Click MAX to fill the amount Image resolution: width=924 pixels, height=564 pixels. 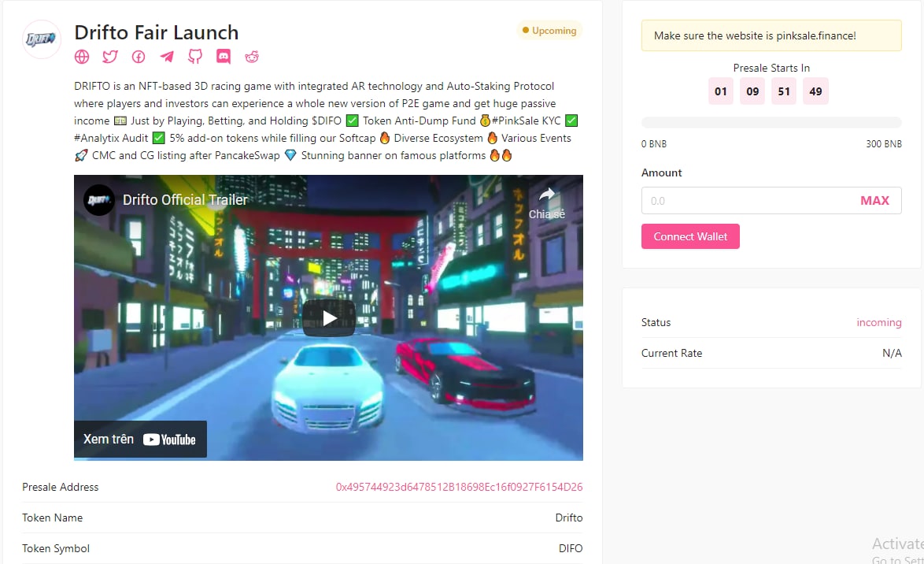(x=875, y=200)
